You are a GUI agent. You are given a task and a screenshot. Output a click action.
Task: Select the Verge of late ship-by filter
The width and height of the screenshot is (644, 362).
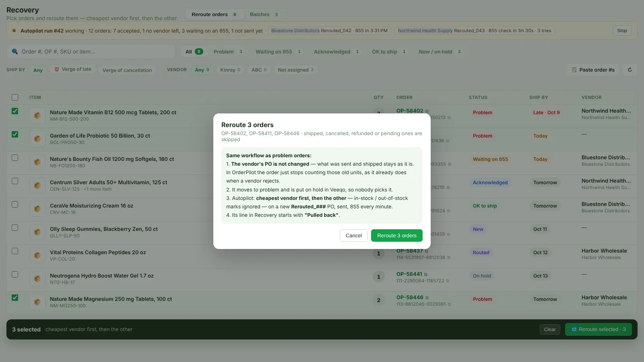[73, 69]
